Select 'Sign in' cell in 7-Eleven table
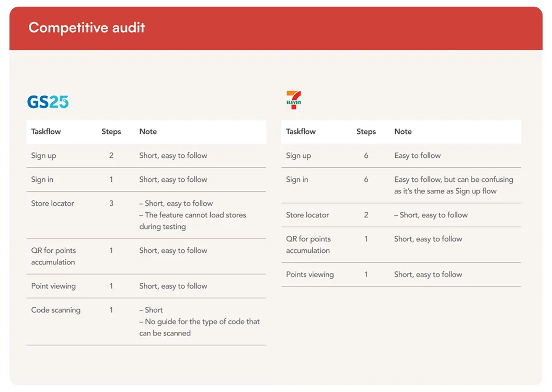The image size is (552, 392). point(297,179)
